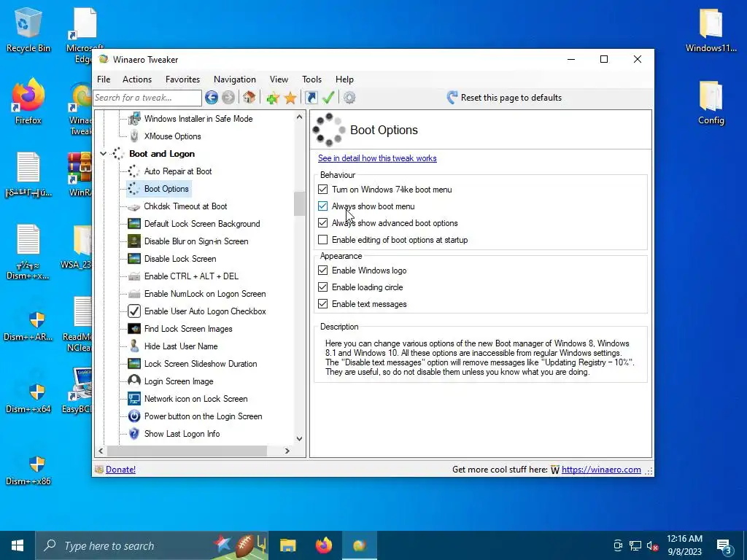Screen dimensions: 747x560
Task: Open the File menu
Action: point(104,79)
